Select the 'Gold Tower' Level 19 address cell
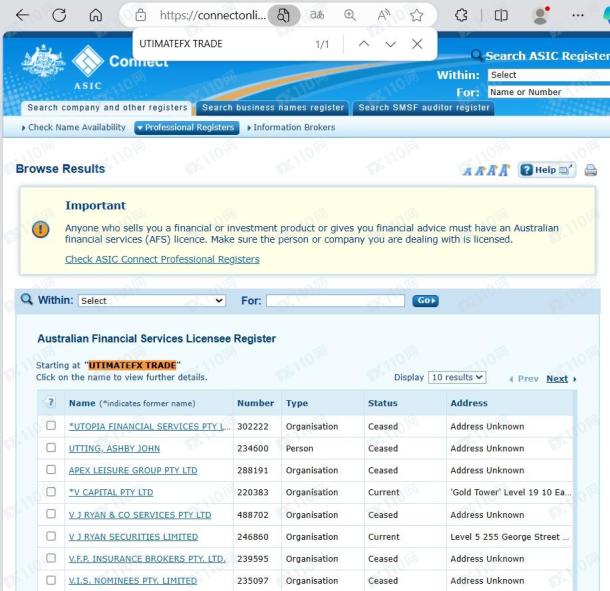Image resolution: width=610 pixels, height=591 pixels. [x=511, y=492]
